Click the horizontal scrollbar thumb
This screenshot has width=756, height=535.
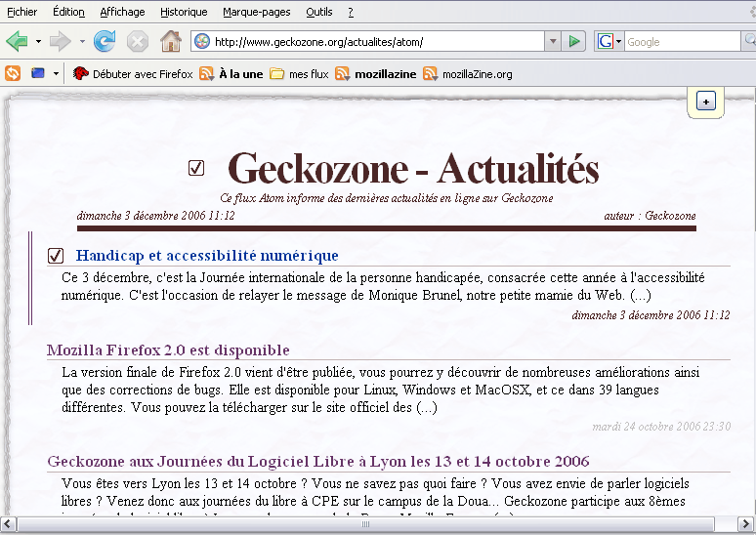365,524
